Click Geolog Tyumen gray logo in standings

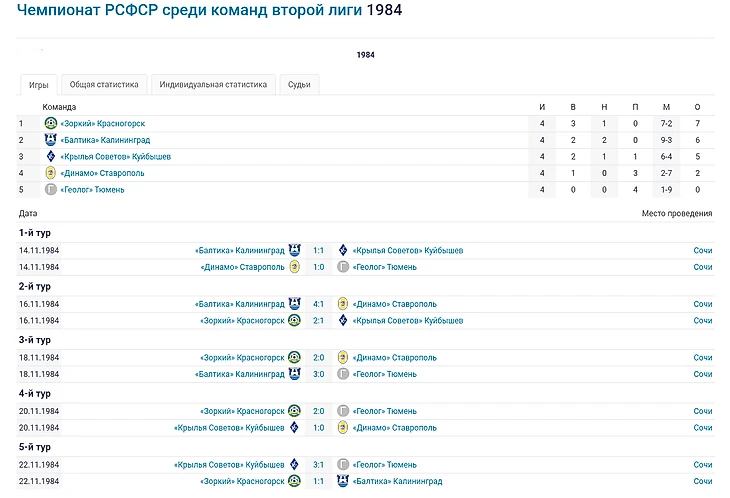[51, 189]
